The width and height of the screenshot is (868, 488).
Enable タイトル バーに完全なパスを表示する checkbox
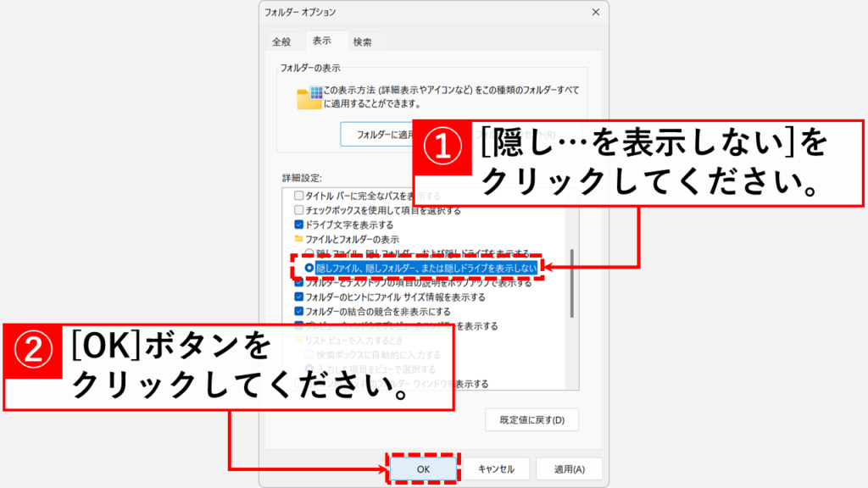(x=299, y=196)
